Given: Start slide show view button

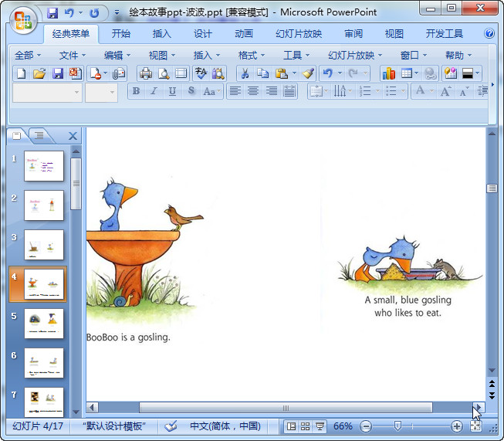Looking at the screenshot, I should point(320,426).
